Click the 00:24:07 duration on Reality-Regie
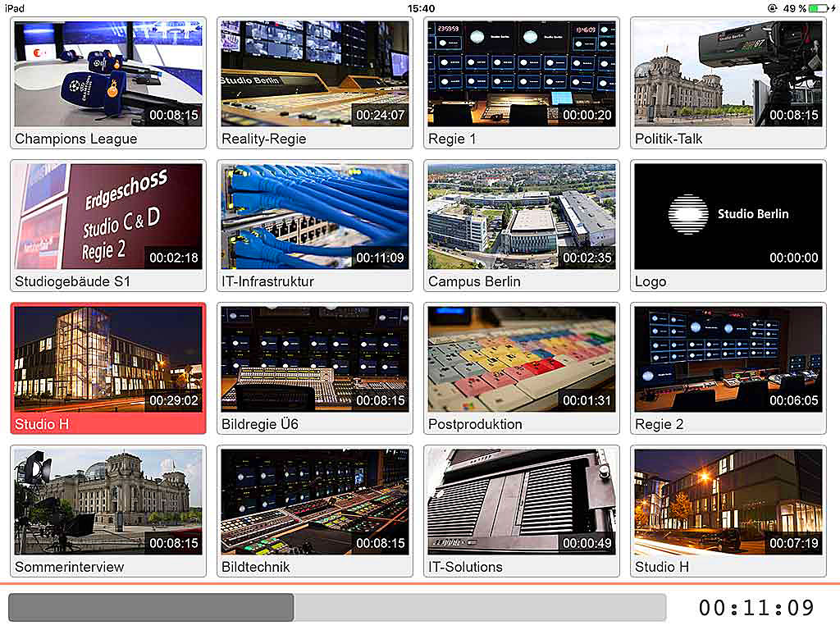This screenshot has width=840, height=630. click(381, 115)
